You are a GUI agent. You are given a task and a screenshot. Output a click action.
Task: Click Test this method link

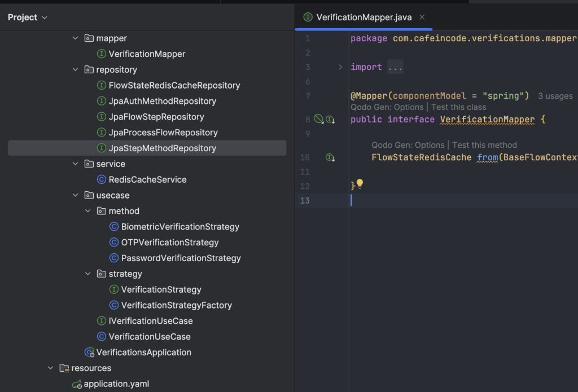pos(484,145)
